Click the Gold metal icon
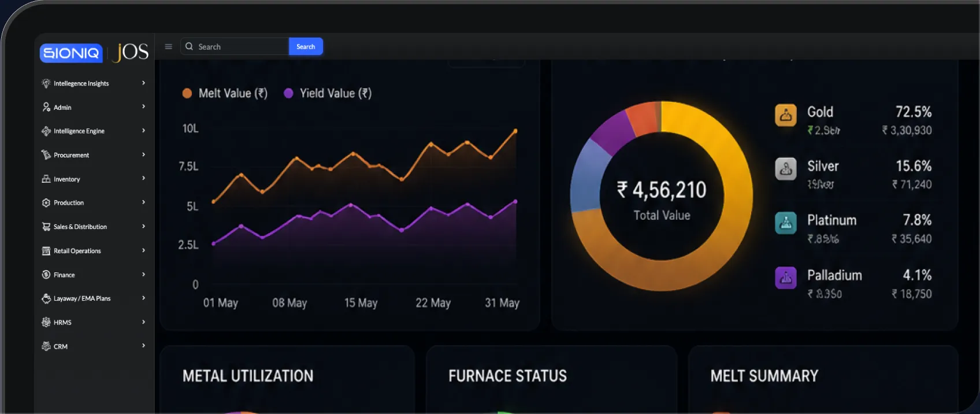Viewport: 980px width, 414px height. (786, 115)
